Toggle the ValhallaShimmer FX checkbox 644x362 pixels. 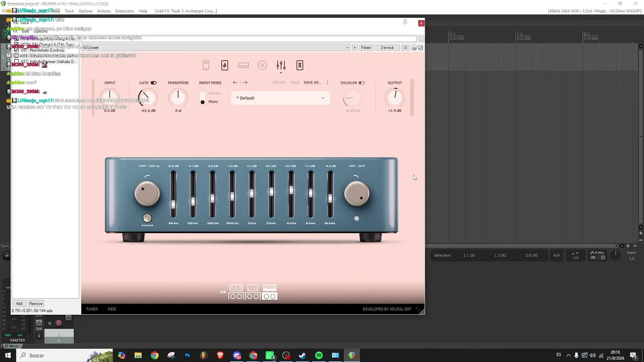pyautogui.click(x=17, y=62)
